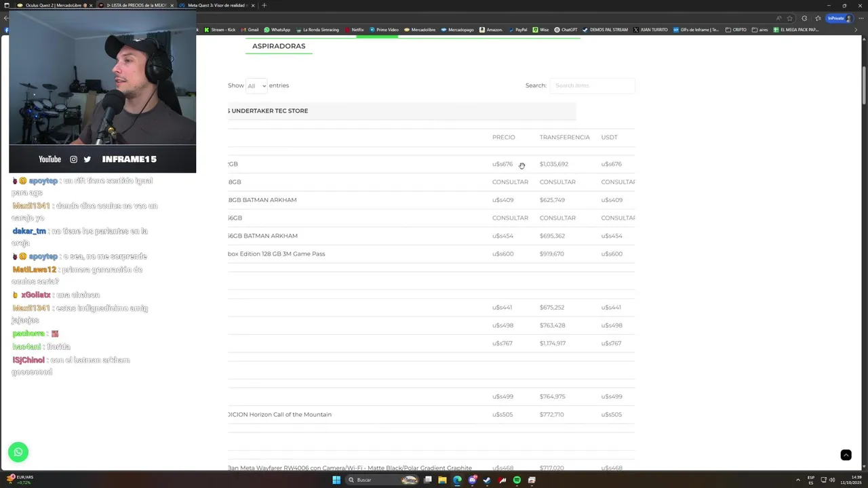The image size is (868, 488).
Task: Open the InPrivate profile button
Action: click(838, 18)
